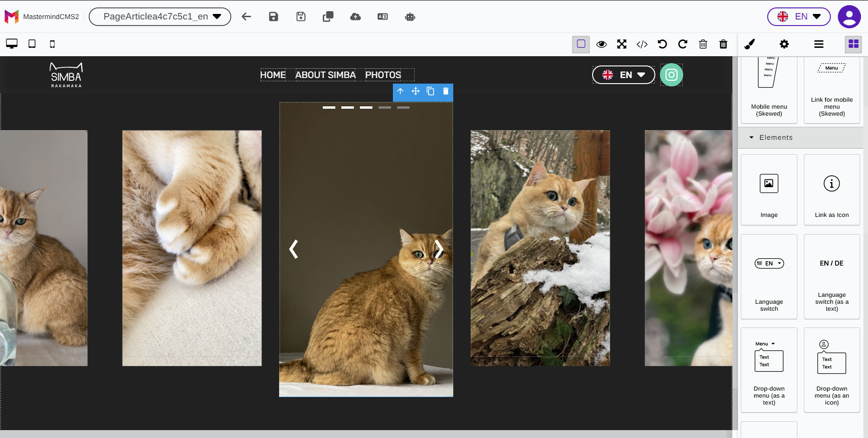Image resolution: width=868 pixels, height=438 pixels.
Task: Undo the last change
Action: coord(662,44)
